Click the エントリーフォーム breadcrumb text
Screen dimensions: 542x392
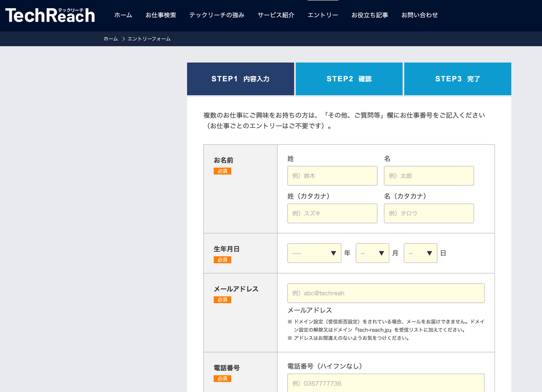tap(149, 39)
